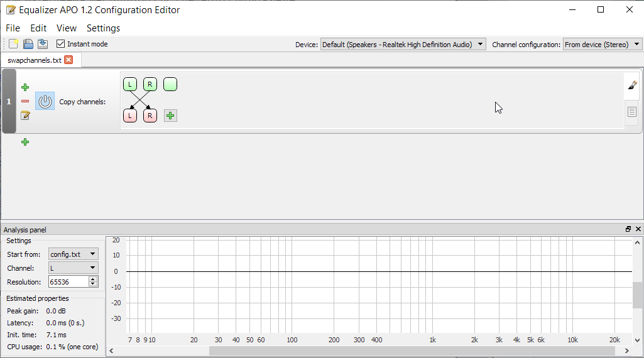Image resolution: width=644 pixels, height=358 pixels.
Task: Click the text view icon below the paintbrush
Action: [632, 111]
